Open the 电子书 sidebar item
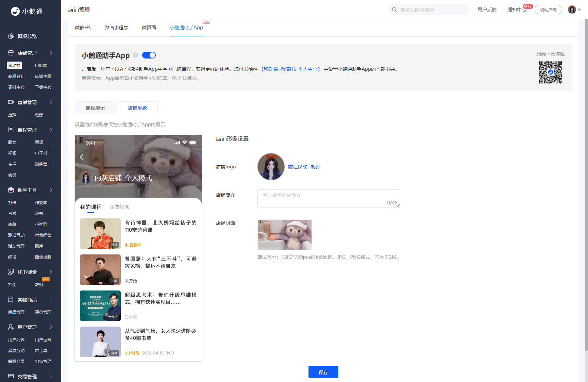588x382 pixels. coord(41,153)
